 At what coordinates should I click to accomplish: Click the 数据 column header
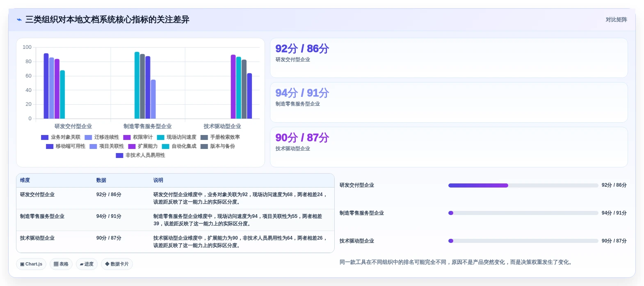click(101, 180)
